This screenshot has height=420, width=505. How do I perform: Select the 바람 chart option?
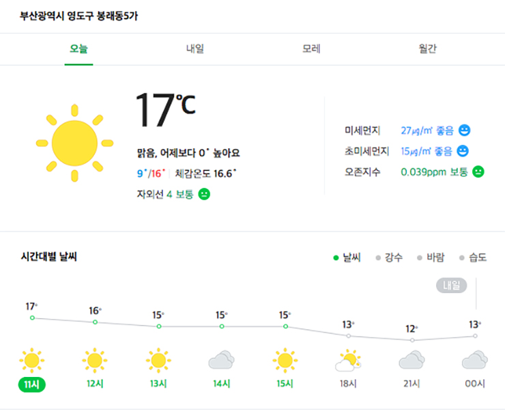431,257
